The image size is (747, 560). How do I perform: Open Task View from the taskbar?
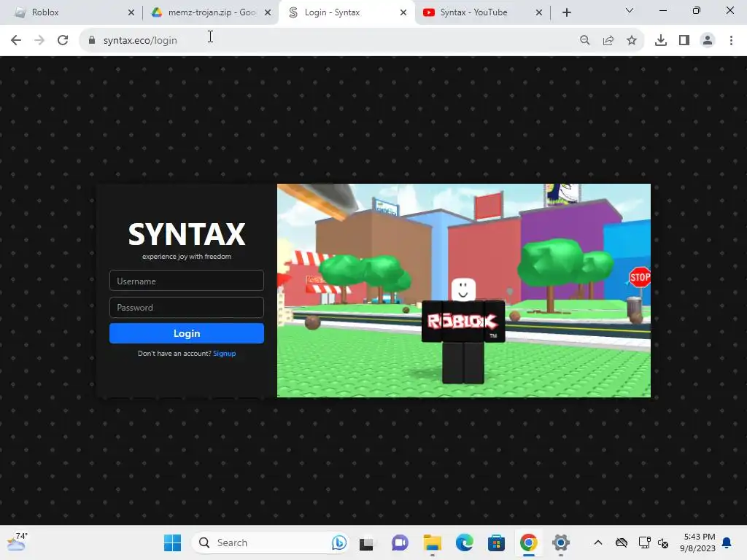[366, 542]
